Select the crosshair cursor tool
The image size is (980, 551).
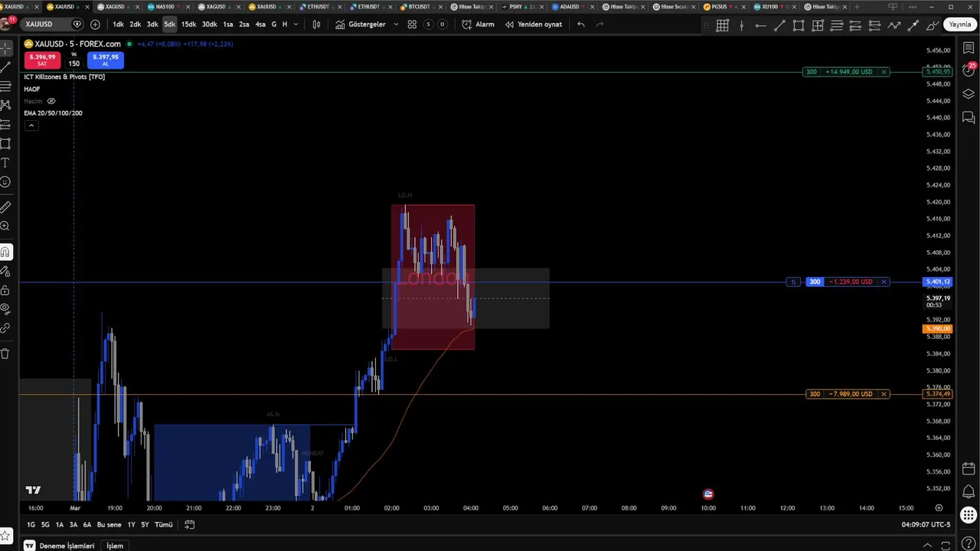coord(5,48)
